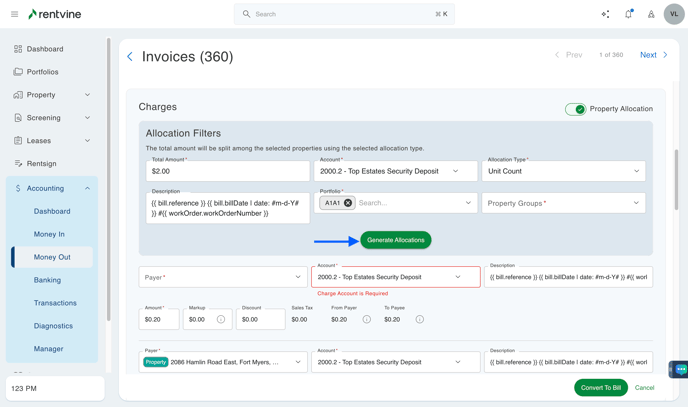Expand the Allocation Type dropdown

coord(564,171)
